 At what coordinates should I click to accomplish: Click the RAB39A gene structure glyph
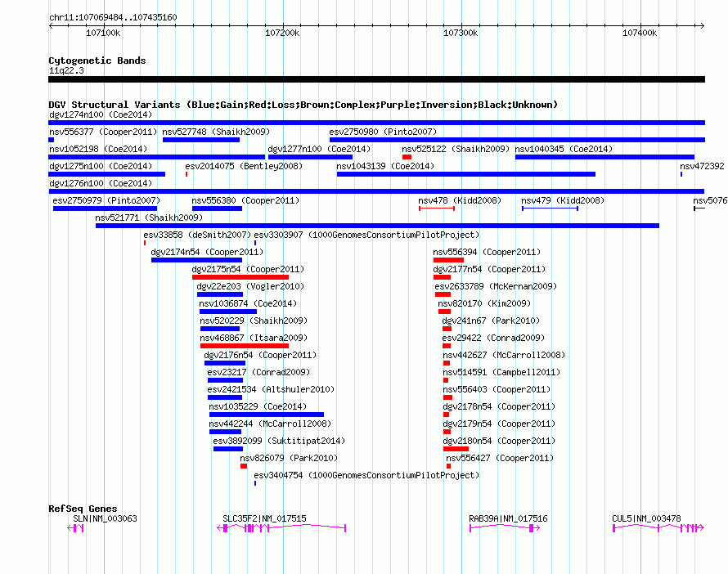[505, 528]
